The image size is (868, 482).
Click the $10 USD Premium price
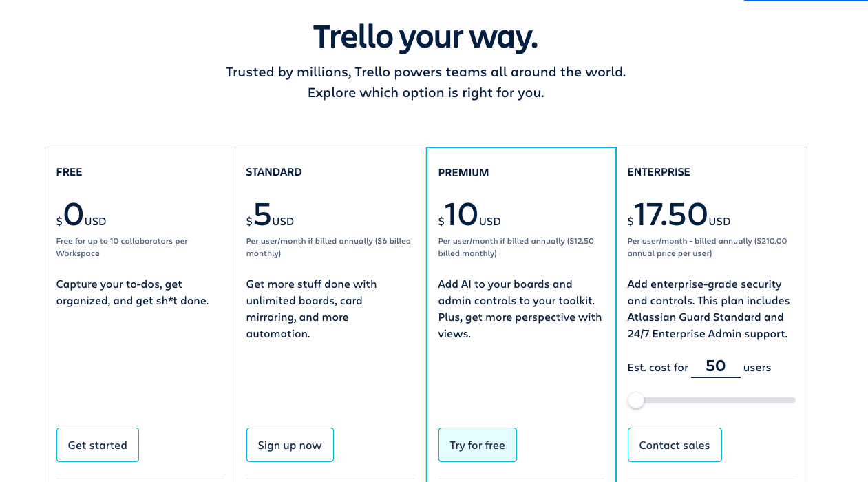469,216
